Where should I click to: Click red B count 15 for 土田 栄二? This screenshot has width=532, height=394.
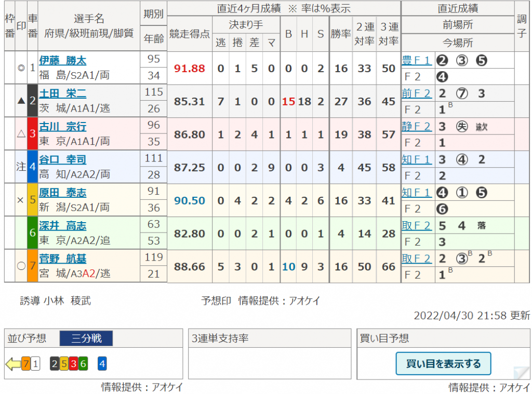tap(288, 101)
